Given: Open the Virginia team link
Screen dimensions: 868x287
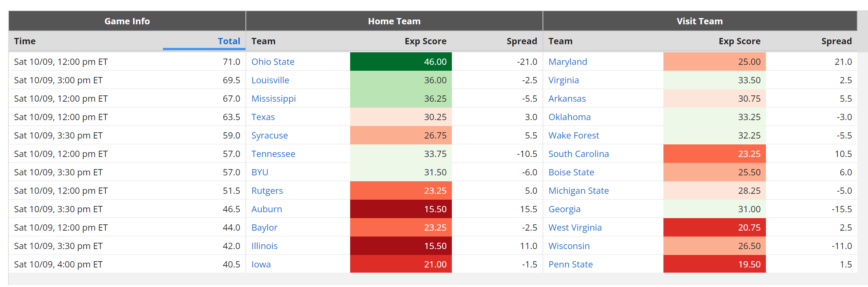Looking at the screenshot, I should click(564, 80).
